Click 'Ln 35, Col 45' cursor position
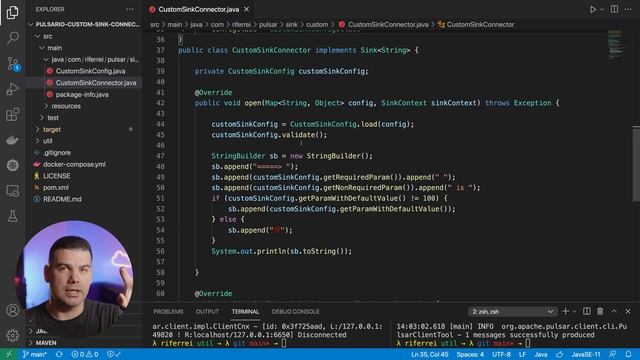Screen dimensions: 640x360 (x=429, y=354)
